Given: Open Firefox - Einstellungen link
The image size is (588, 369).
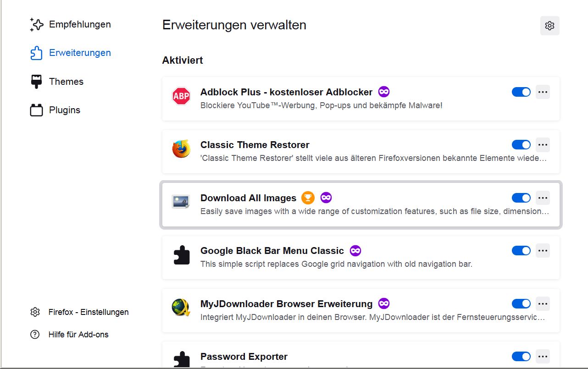Looking at the screenshot, I should pyautogui.click(x=88, y=312).
